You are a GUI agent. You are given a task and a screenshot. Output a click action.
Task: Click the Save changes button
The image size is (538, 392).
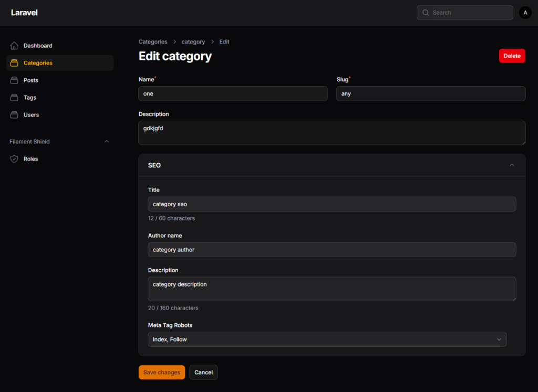click(162, 372)
